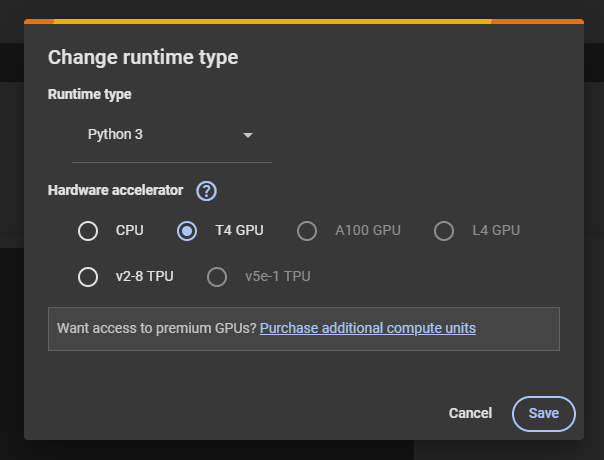The width and height of the screenshot is (604, 460).
Task: Click the A100 GPU text label
Action: point(367,231)
